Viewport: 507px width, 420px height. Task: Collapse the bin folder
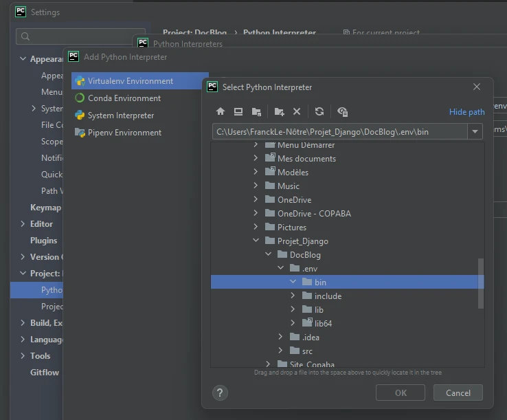(293, 282)
